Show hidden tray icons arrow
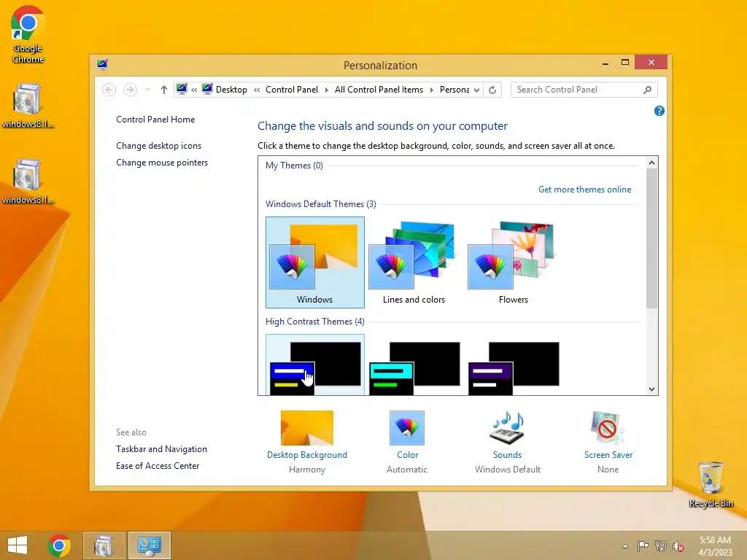747x560 pixels. (x=625, y=546)
